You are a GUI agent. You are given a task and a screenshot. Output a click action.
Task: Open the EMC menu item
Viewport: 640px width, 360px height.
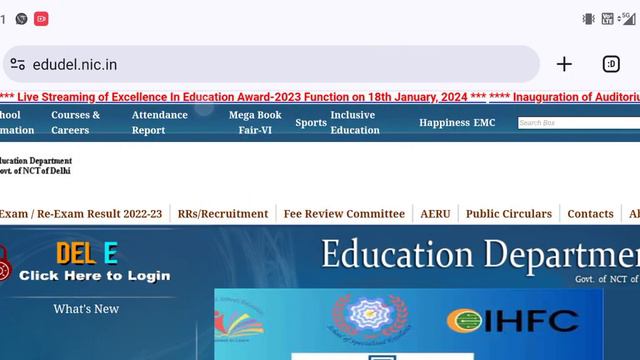pos(484,122)
